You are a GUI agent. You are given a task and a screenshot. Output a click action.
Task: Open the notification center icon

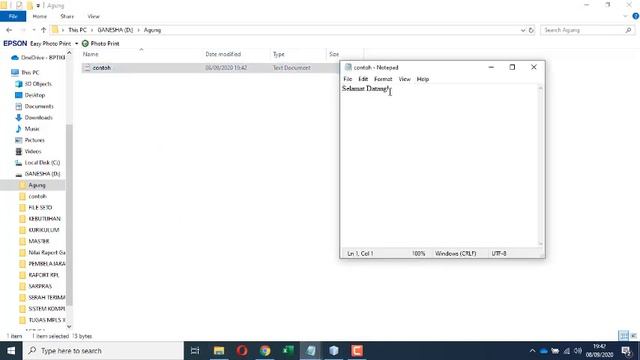point(627,351)
